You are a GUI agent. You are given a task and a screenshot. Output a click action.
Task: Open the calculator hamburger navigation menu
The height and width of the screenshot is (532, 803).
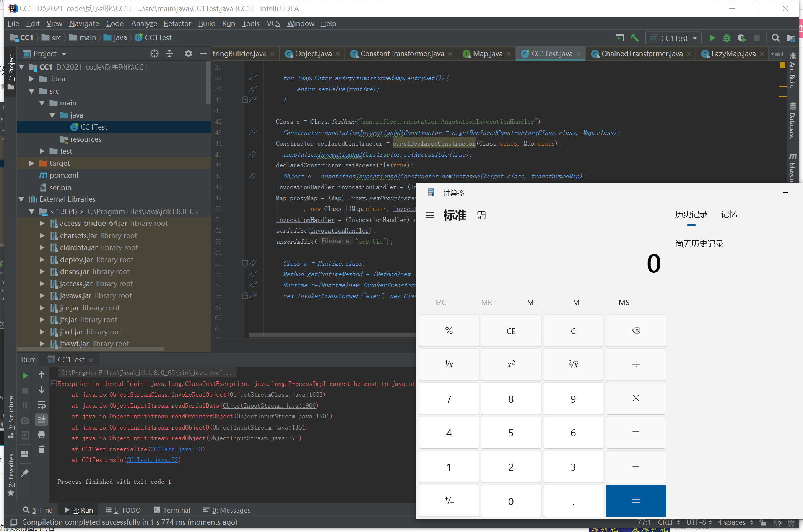[x=430, y=215]
